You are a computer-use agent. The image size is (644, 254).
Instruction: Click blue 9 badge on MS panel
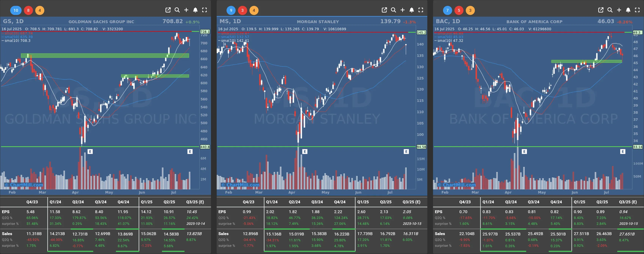[x=231, y=10]
